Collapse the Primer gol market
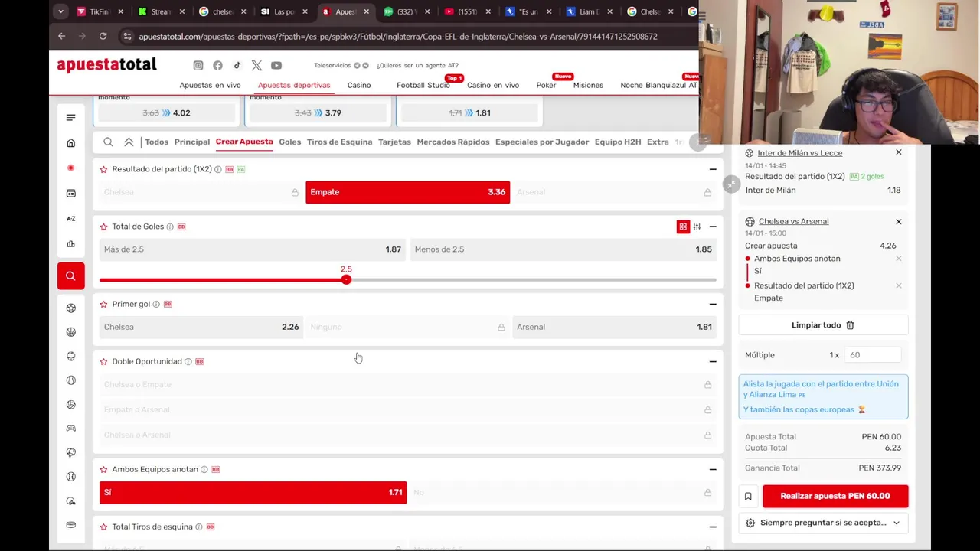 (713, 304)
